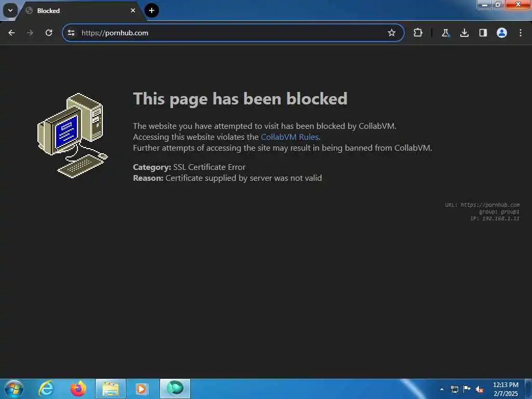Image resolution: width=532 pixels, height=399 pixels.
Task: Minimize the browser window
Action: click(x=484, y=4)
